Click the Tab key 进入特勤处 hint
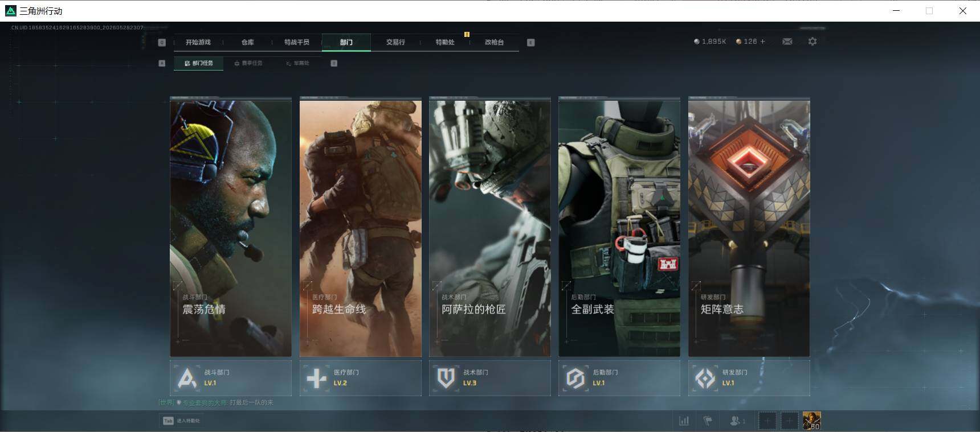Viewport: 980px width, 432px height. tap(181, 421)
